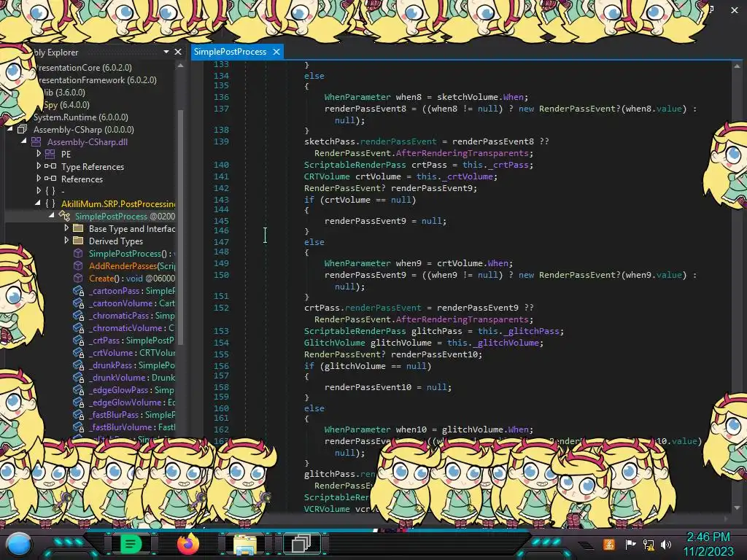Click the Derived Types folder icon
This screenshot has height=560, width=747.
[x=78, y=241]
